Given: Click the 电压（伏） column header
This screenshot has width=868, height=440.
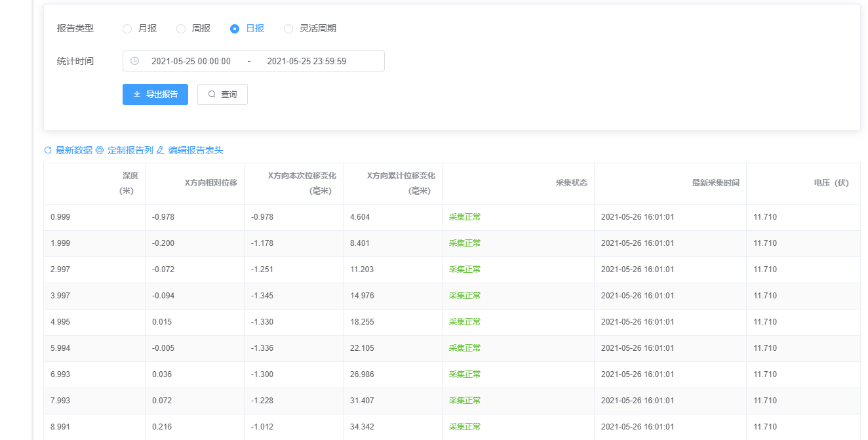Looking at the screenshot, I should pyautogui.click(x=803, y=184).
